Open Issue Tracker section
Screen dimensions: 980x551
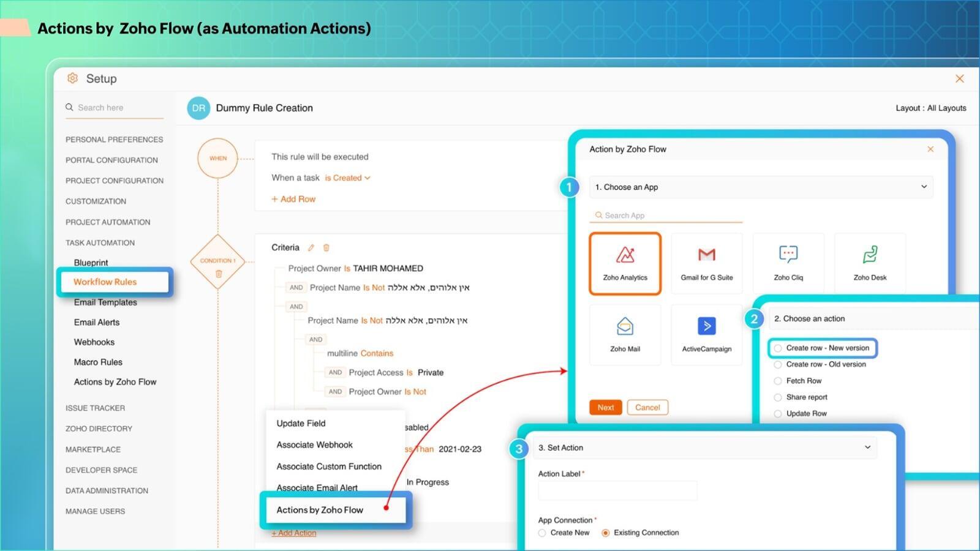tap(95, 408)
